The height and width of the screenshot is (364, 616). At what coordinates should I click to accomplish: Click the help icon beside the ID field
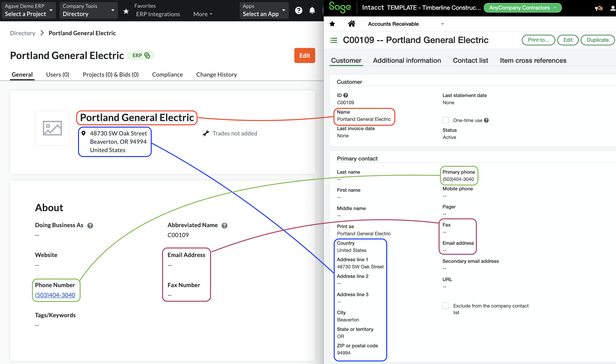346,95
